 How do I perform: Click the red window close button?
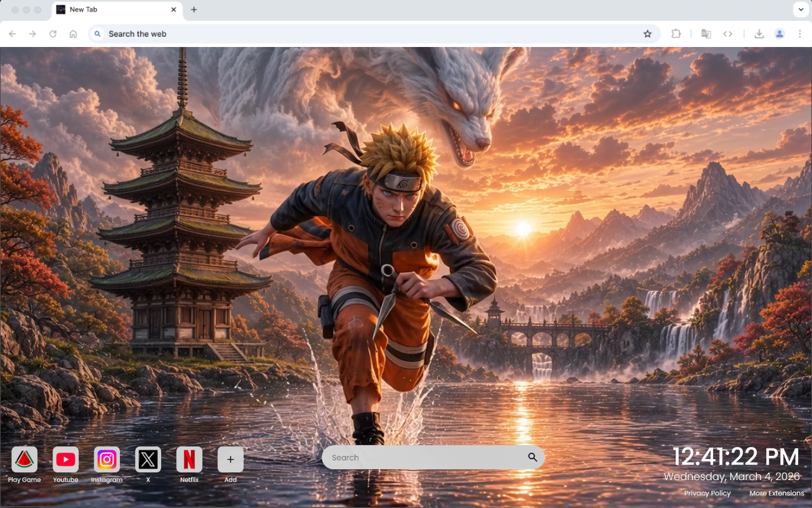coord(15,10)
